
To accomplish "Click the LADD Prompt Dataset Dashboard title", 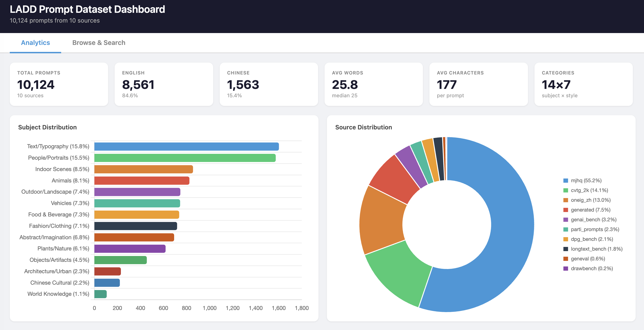I will pos(87,9).
